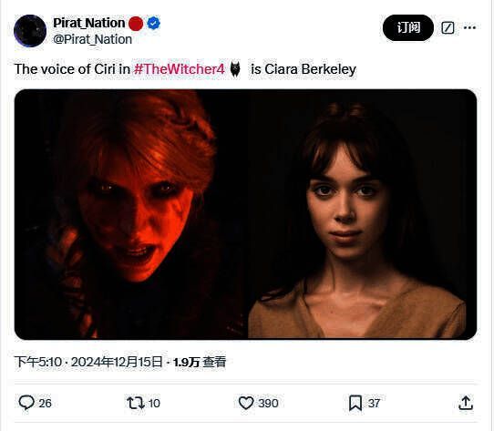The width and height of the screenshot is (504, 431).
Task: Click the post timestamp 下午5:10
Action: point(38,363)
